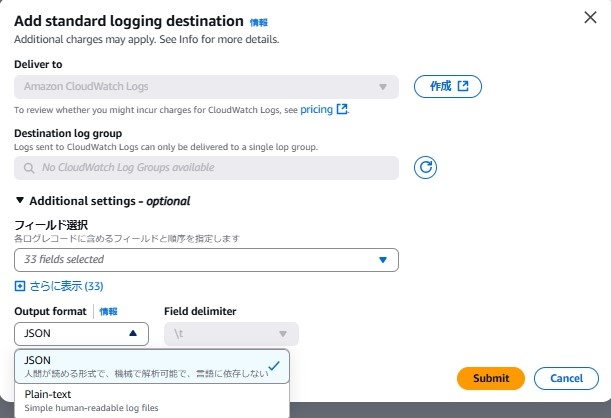This screenshot has width=611, height=418.
Task: Click the external-link icon beside pricing
Action: coord(342,109)
